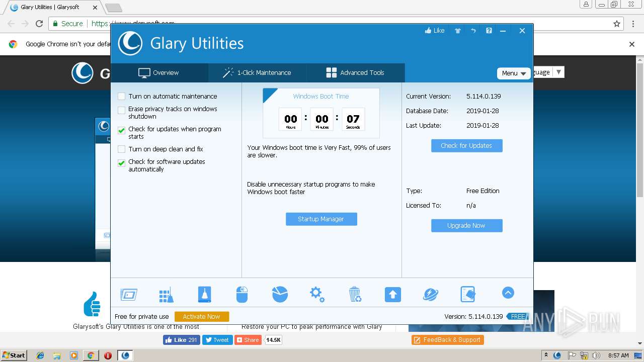Select the Glary Utilities Chrome browser tab
This screenshot has height=362, width=644.
point(53,7)
